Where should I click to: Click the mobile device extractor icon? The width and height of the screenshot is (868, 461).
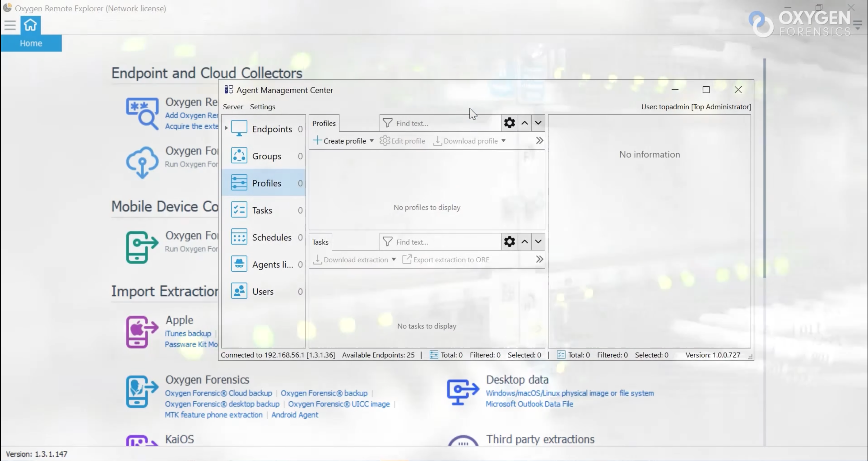tap(142, 247)
